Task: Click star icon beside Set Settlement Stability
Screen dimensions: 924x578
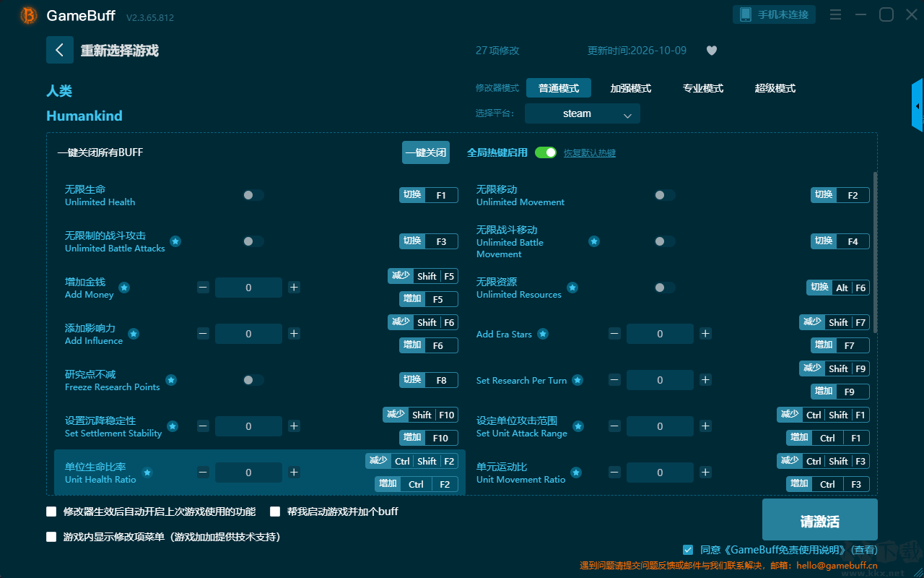Action: (x=173, y=426)
